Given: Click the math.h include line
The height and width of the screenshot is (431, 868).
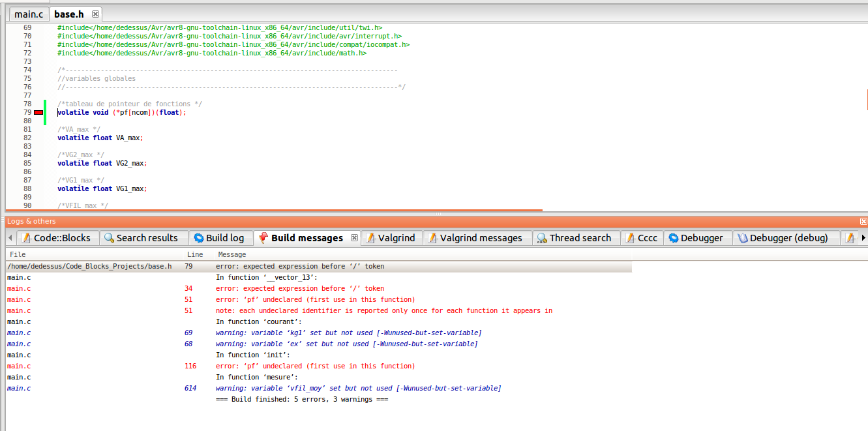Looking at the screenshot, I should (x=212, y=53).
